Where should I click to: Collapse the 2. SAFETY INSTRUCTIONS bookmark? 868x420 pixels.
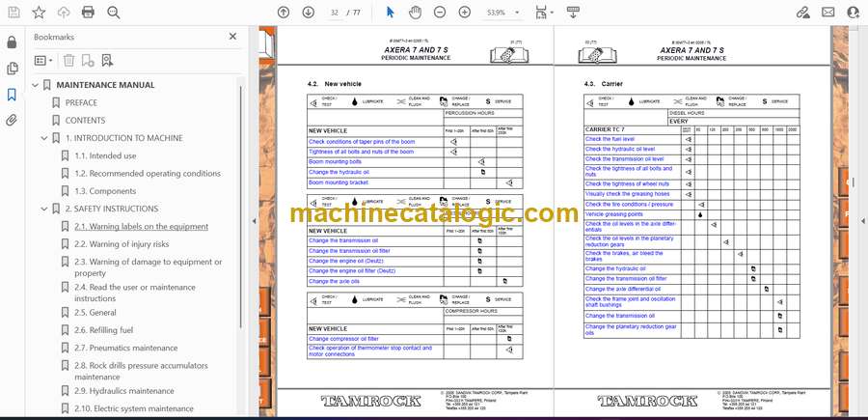click(x=44, y=209)
